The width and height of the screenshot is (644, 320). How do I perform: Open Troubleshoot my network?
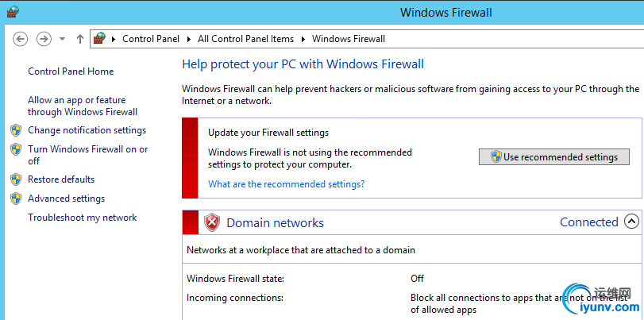click(82, 218)
